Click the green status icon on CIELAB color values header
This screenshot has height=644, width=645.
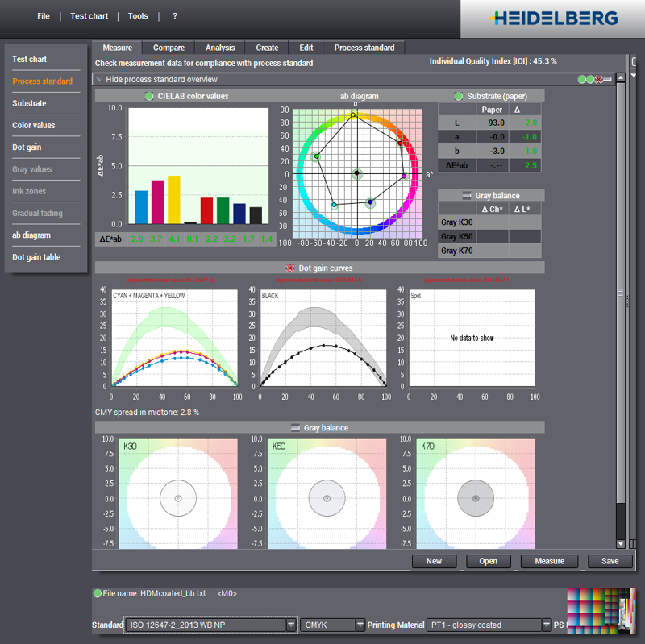coord(150,96)
